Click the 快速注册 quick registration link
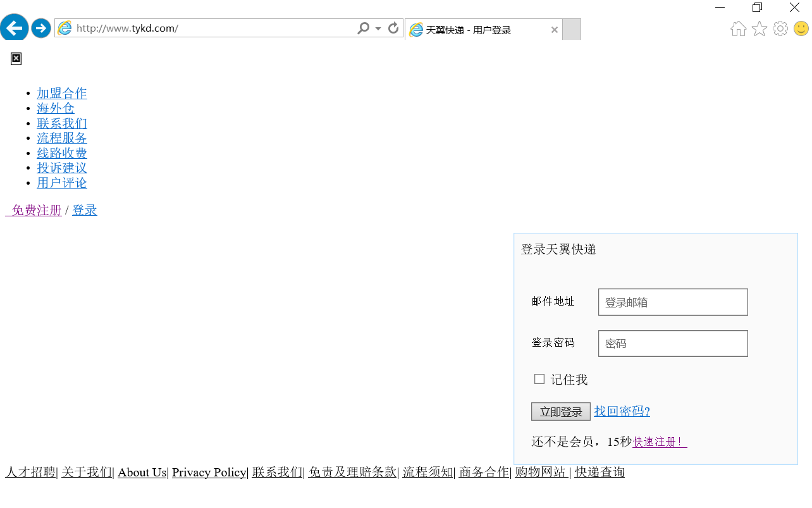Viewport: 812px width, 508px height. tap(658, 442)
